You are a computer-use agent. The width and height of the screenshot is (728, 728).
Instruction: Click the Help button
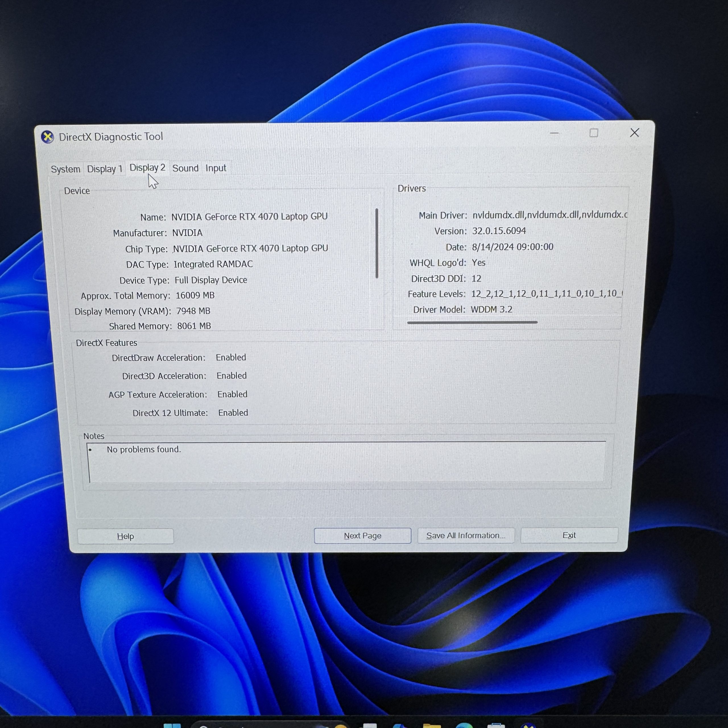tap(125, 536)
